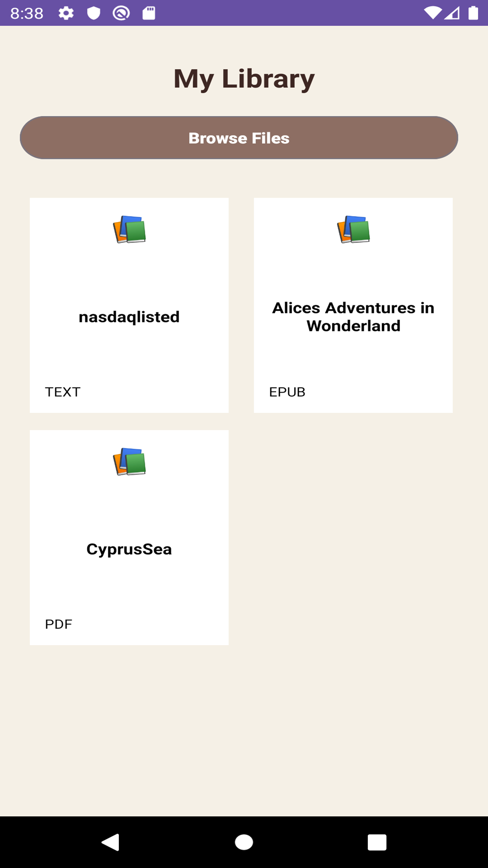Tap the Browse Files button

239,138
